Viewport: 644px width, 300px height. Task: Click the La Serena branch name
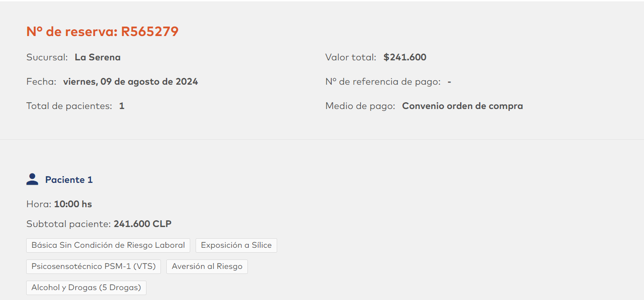(98, 57)
